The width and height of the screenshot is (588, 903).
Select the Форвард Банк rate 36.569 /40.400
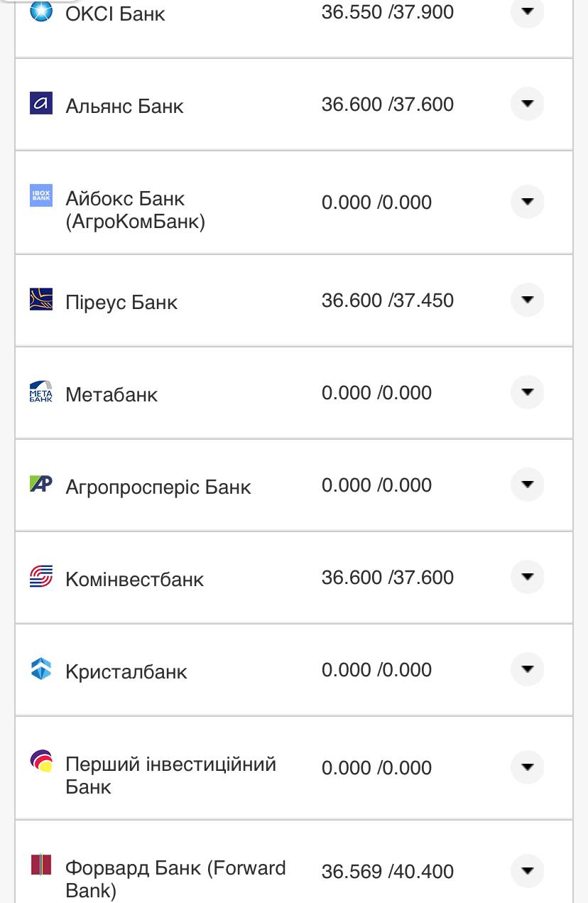[x=387, y=871]
